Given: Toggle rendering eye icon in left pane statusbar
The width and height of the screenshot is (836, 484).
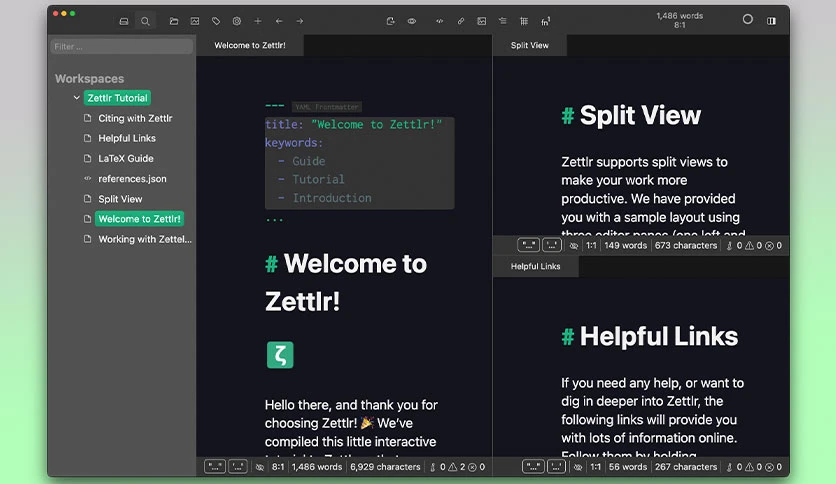Looking at the screenshot, I should (x=260, y=467).
